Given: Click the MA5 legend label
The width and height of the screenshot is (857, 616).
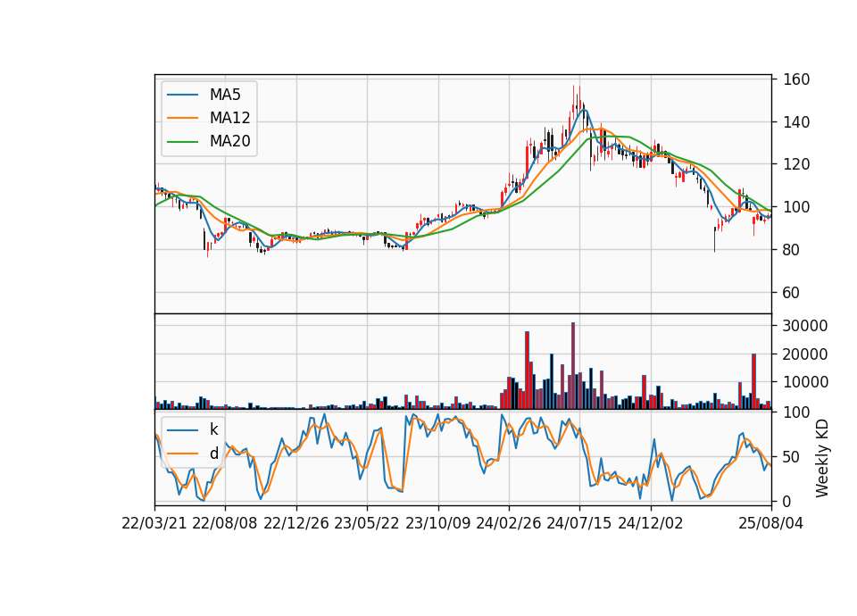Looking at the screenshot, I should tap(225, 95).
